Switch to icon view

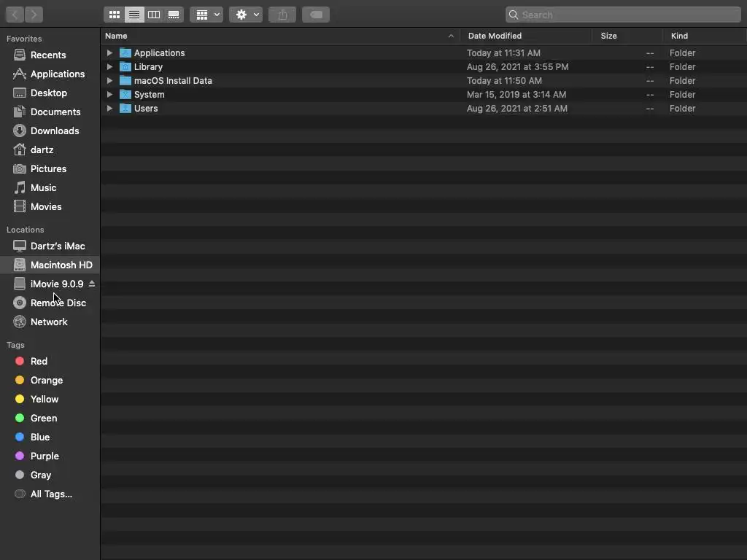pyautogui.click(x=115, y=15)
